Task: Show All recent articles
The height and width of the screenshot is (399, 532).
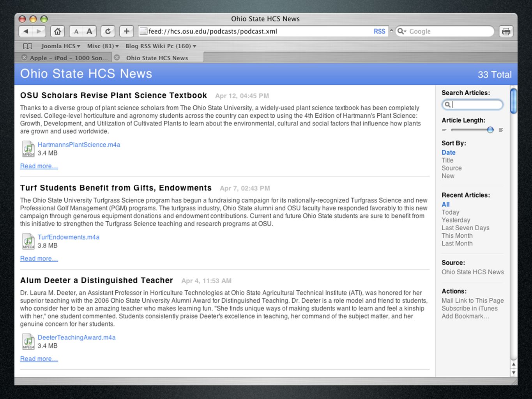Action: pyautogui.click(x=445, y=205)
